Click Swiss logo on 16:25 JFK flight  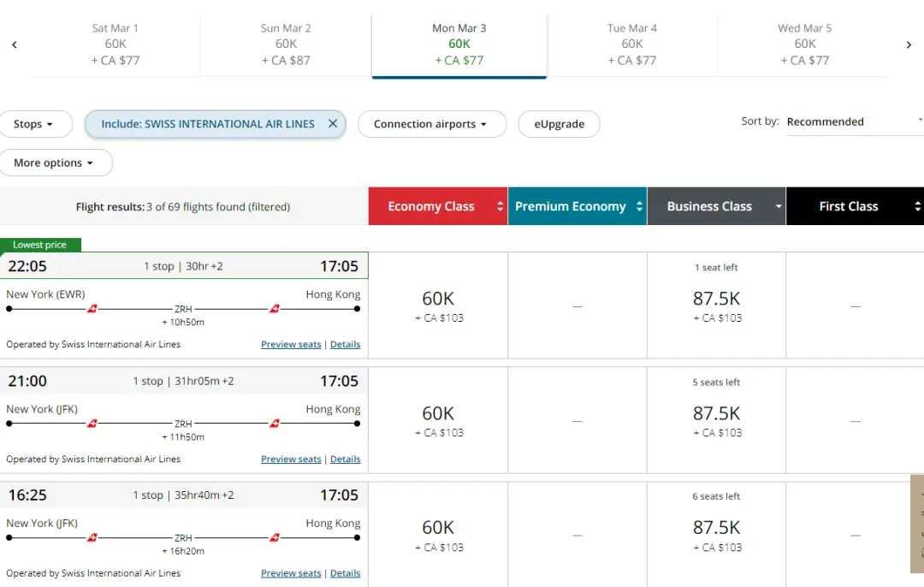(92, 537)
